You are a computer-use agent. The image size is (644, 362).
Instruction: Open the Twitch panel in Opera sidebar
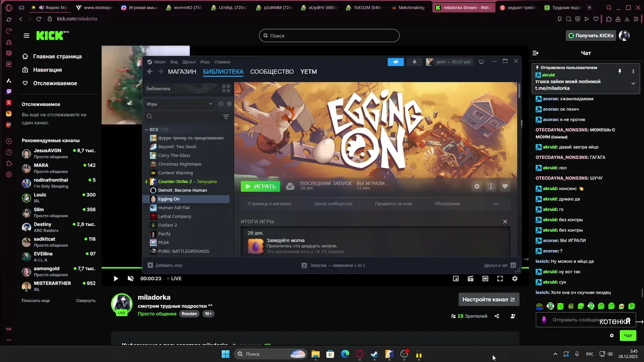[9, 92]
